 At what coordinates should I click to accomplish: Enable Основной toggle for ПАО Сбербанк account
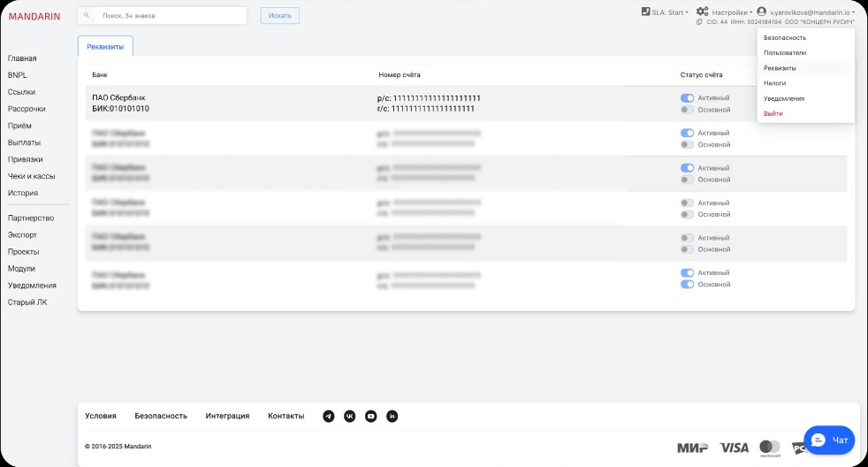(687, 110)
